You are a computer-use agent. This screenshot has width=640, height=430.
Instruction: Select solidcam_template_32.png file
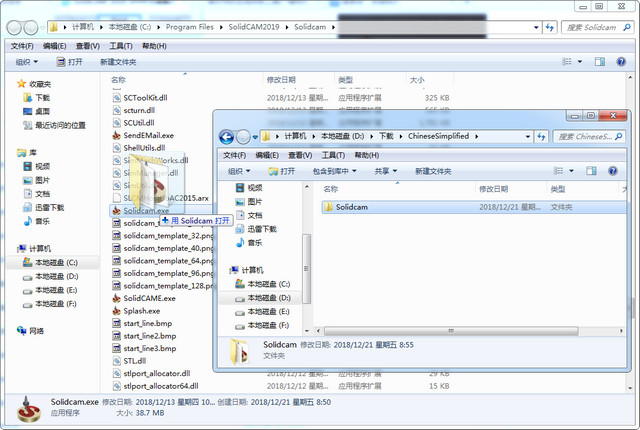click(x=162, y=235)
